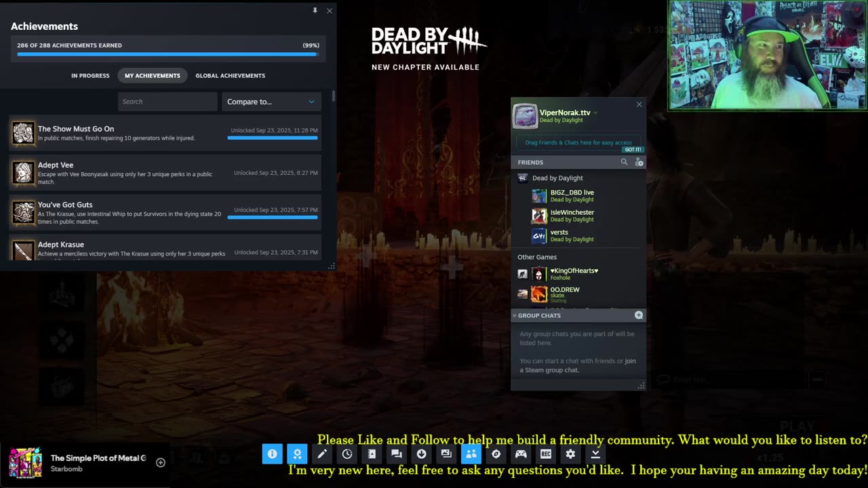Click the Adept Vee achievement icon

(x=23, y=173)
